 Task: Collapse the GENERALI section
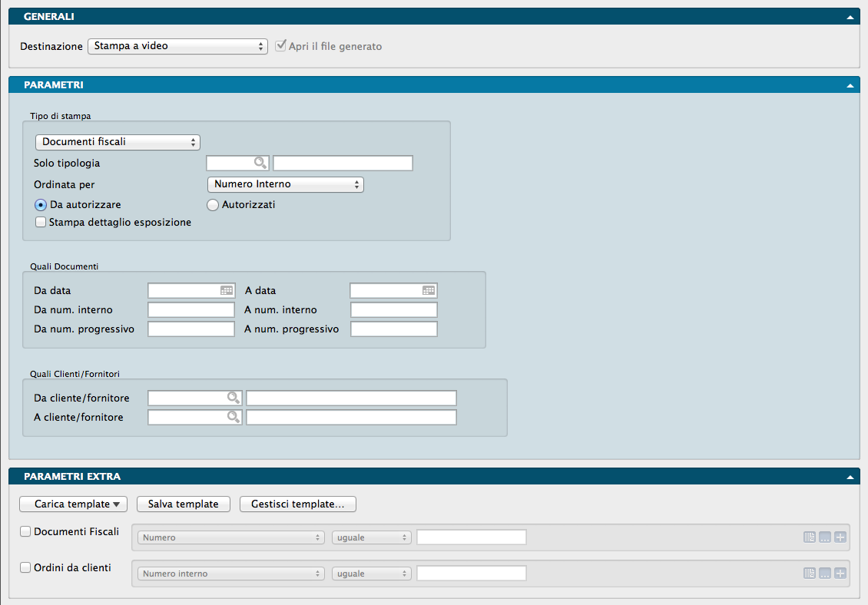click(850, 16)
